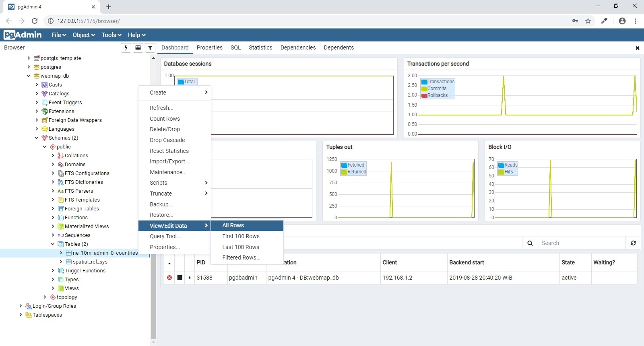Click the Materialized Views node icon
The image size is (644, 346).
point(61,227)
